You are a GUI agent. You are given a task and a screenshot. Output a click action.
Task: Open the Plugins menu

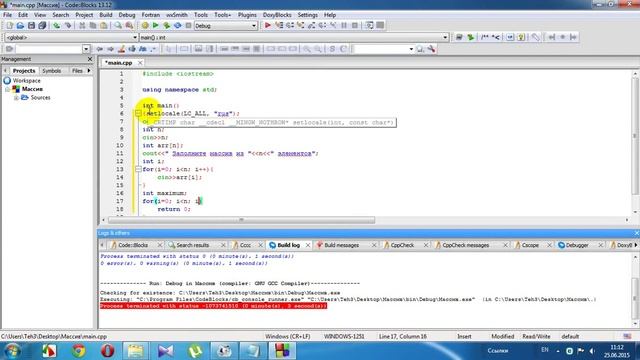[247, 15]
